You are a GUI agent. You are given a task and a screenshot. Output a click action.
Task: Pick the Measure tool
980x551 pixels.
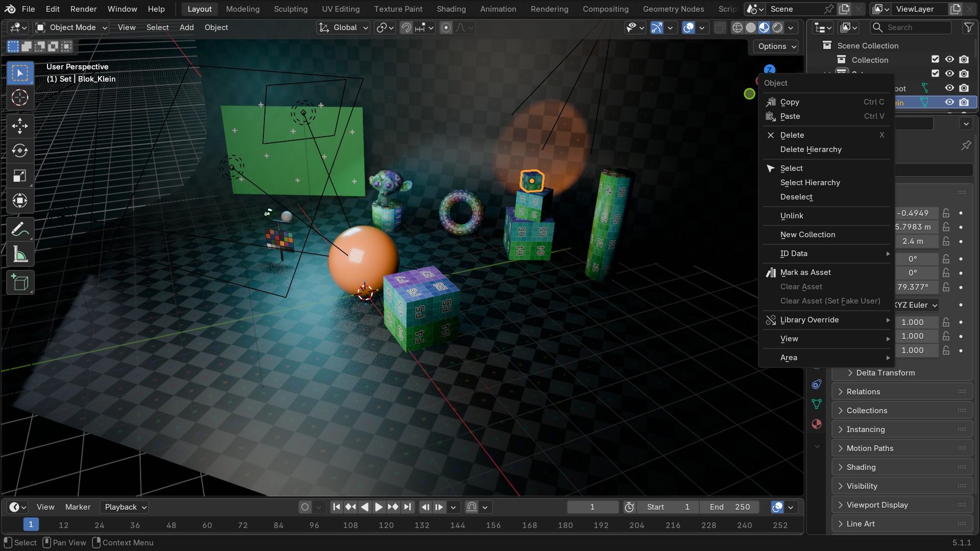pyautogui.click(x=20, y=254)
